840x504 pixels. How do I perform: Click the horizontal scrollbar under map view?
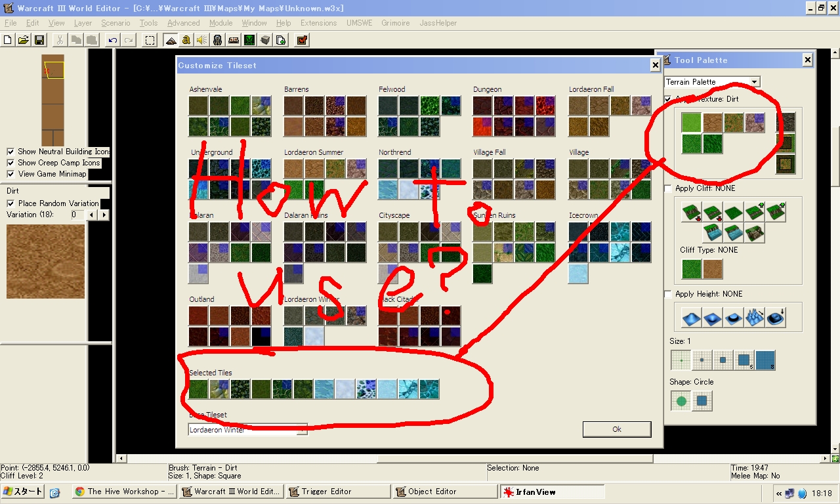click(x=472, y=458)
